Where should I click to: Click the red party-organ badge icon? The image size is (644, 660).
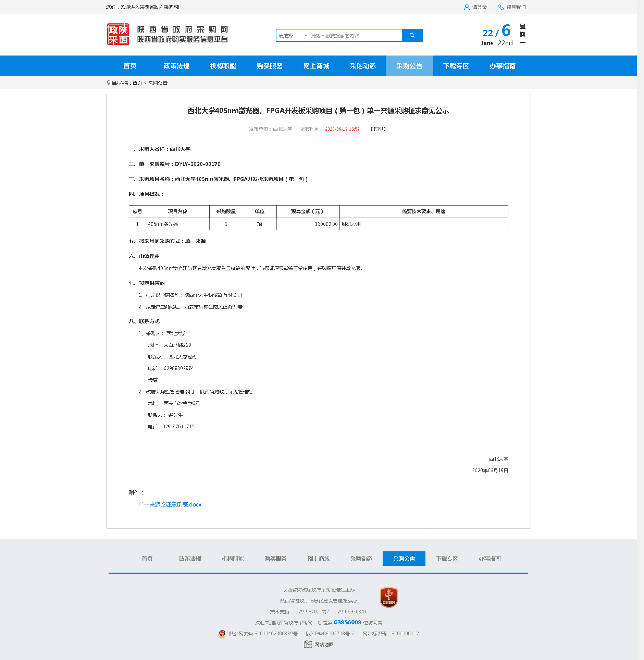point(388,597)
